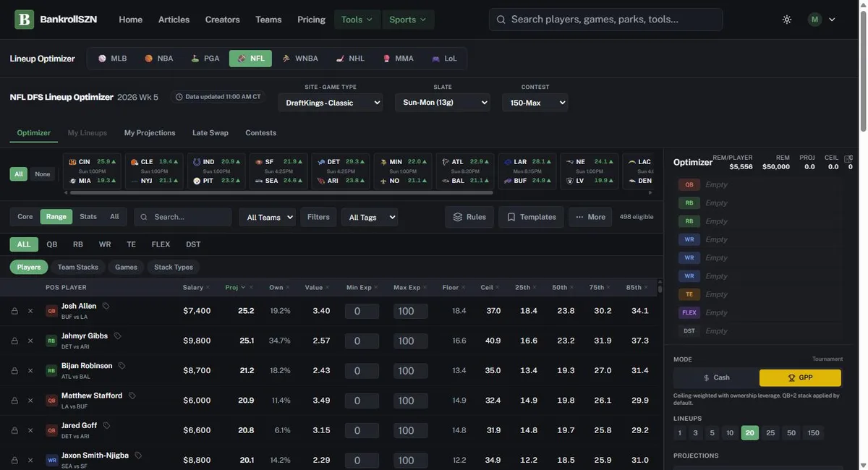Click the tag icon next to Jaxon Smith-Njigba
The image size is (868, 470).
138,456
